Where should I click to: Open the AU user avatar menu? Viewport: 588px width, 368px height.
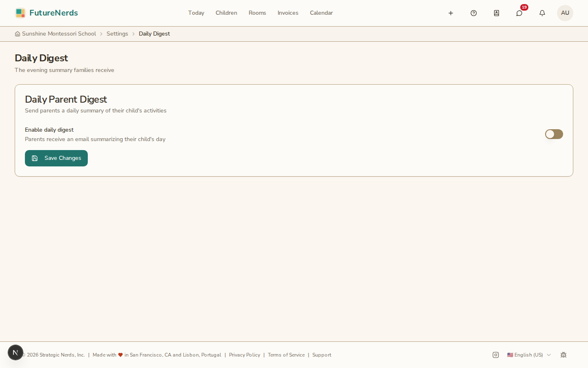(565, 13)
